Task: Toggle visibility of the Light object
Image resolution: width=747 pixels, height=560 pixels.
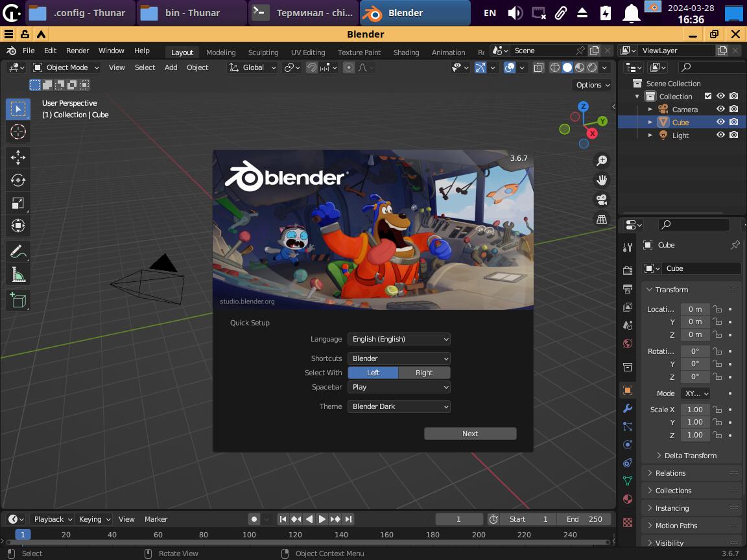Action: (720, 135)
